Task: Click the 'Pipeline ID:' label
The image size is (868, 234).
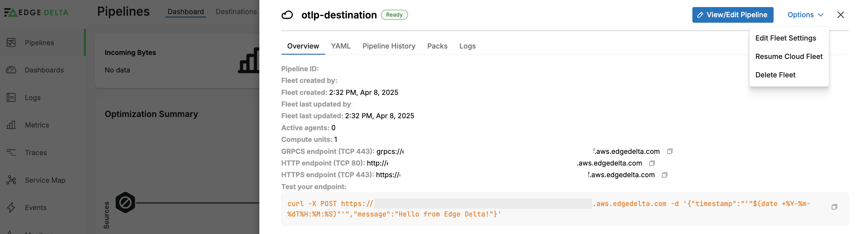Action: coord(300,69)
